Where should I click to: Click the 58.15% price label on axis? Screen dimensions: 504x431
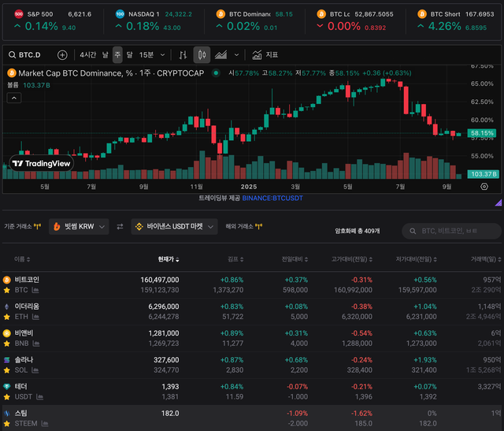pos(481,133)
